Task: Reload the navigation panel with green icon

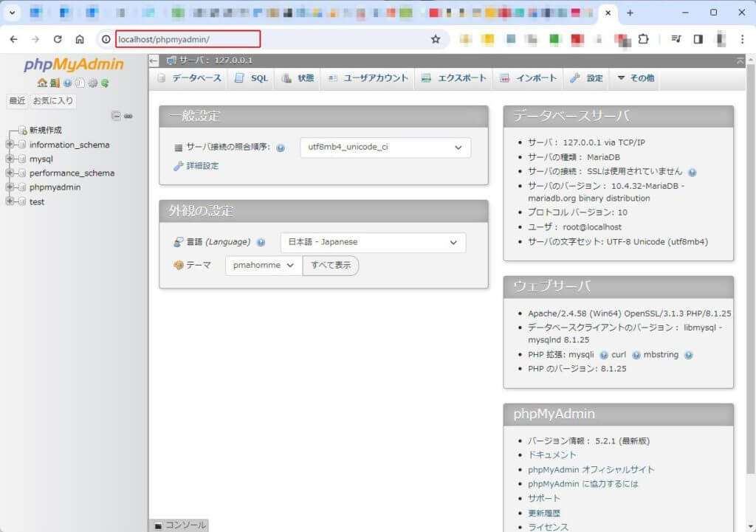Action: (105, 83)
